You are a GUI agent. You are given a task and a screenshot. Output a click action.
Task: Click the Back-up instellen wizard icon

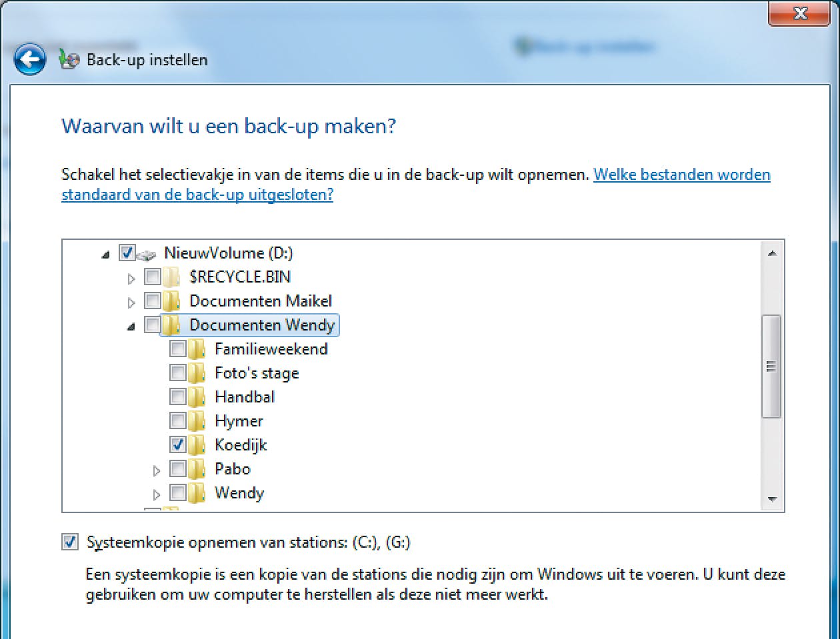[69, 59]
